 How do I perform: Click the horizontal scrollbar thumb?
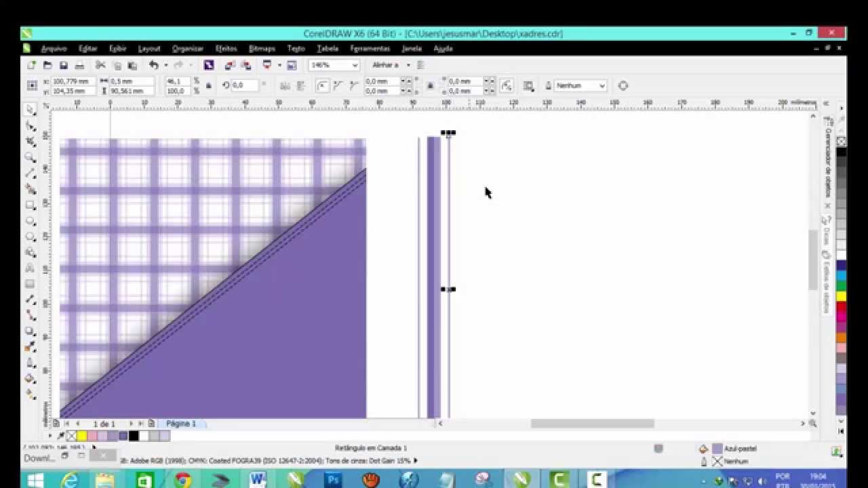pyautogui.click(x=593, y=424)
